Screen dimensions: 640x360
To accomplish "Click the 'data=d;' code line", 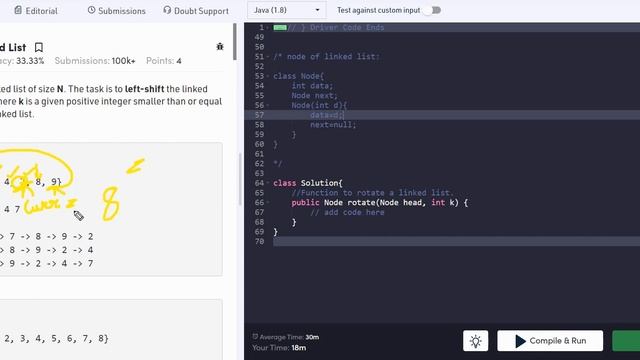I will [x=327, y=115].
